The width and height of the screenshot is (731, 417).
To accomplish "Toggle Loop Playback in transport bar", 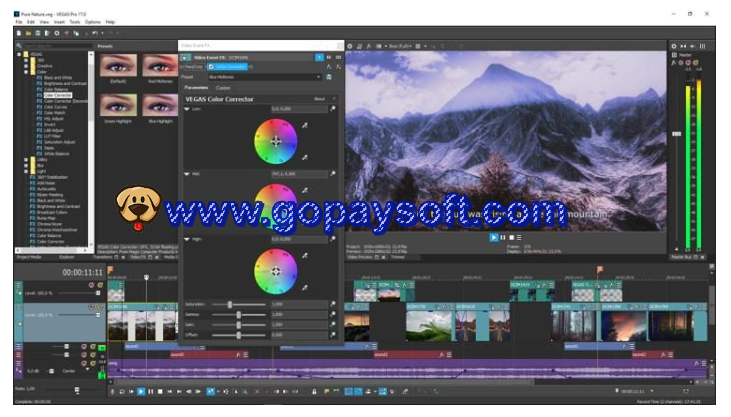I will [122, 392].
